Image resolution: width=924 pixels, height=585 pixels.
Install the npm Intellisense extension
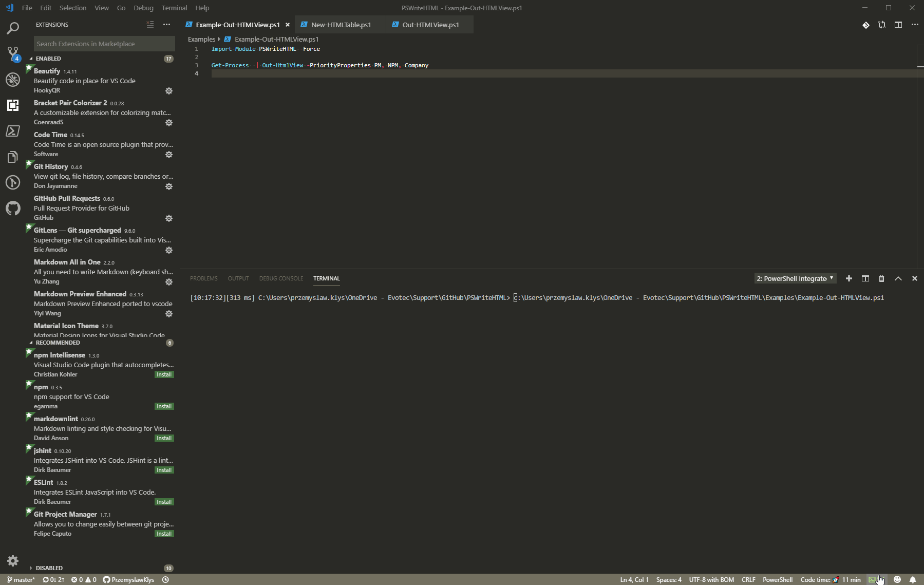click(x=164, y=374)
